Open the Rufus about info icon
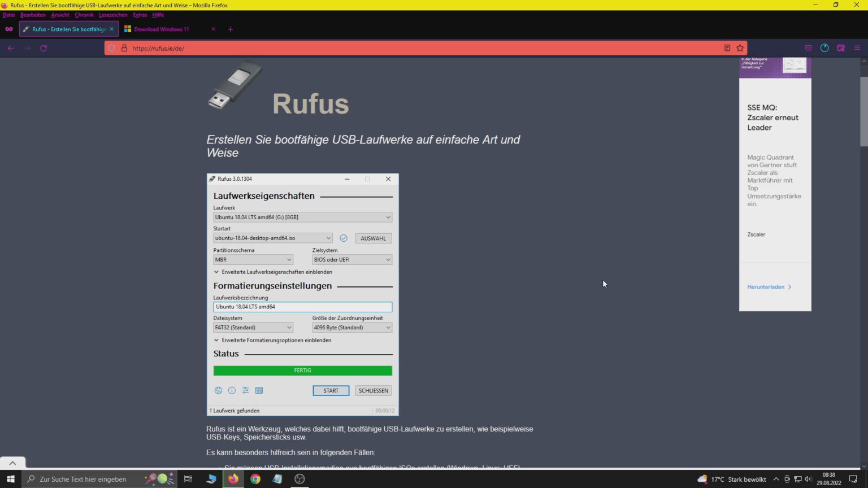Screen dimensions: 868x488 pos(232,390)
